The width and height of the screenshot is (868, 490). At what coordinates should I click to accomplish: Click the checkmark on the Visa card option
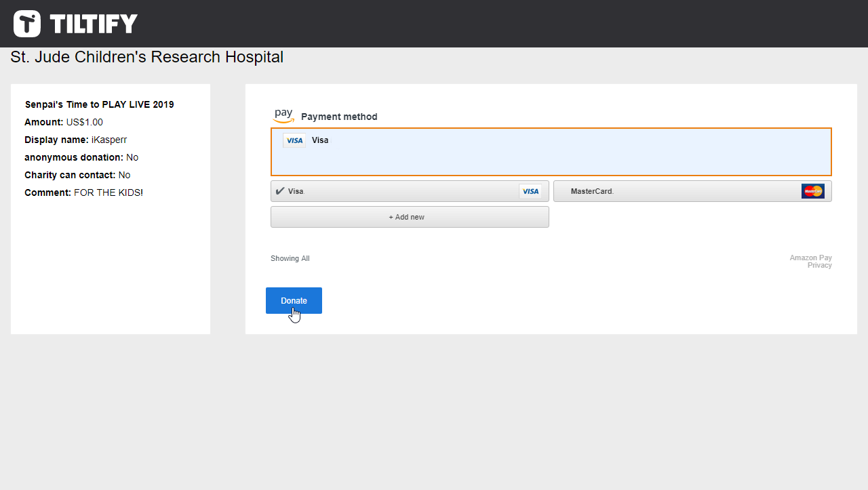pos(280,191)
